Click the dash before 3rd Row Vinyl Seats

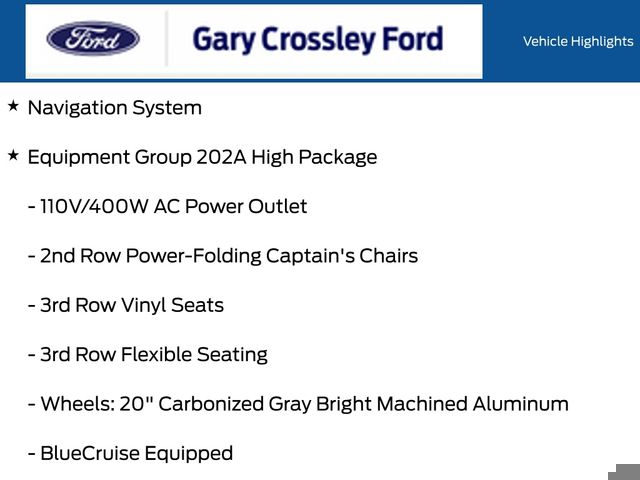[x=31, y=306]
